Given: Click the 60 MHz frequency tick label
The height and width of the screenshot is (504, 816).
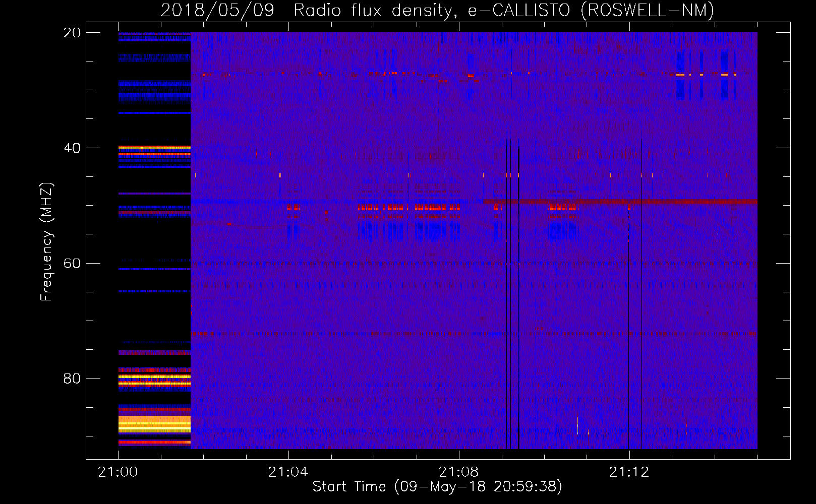Looking at the screenshot, I should point(72,264).
